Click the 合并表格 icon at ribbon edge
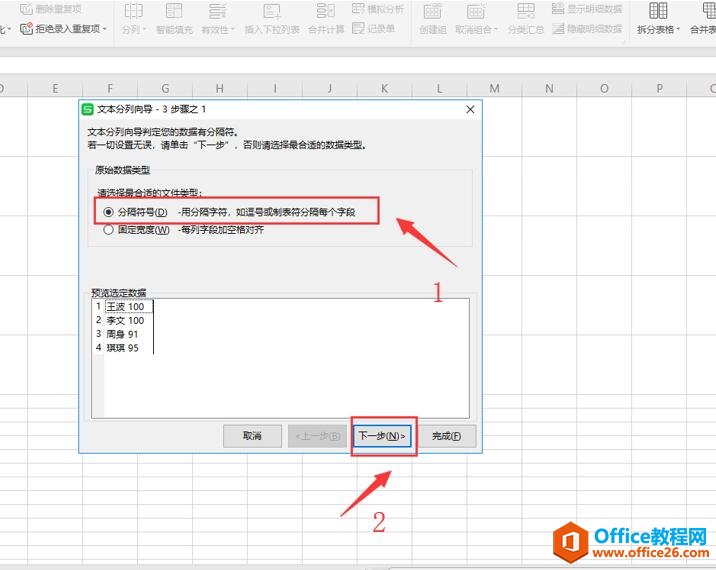This screenshot has width=716, height=570. coord(708,11)
